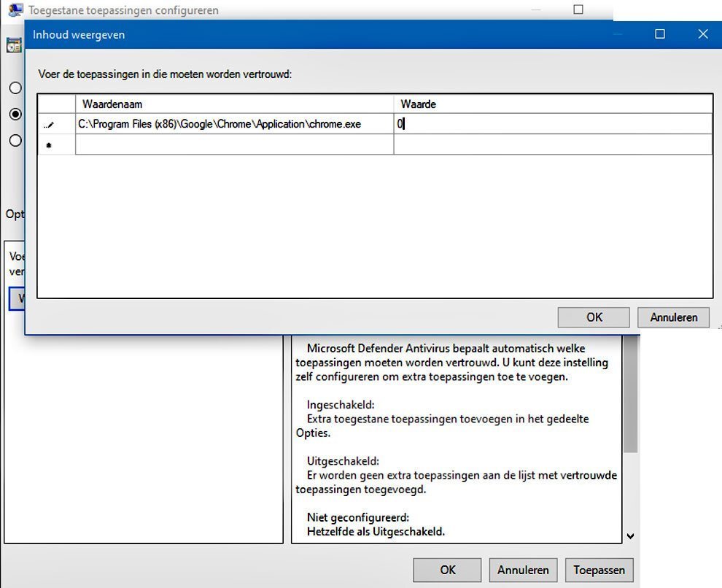Click the Toepassen button
The image size is (722, 588).
(599, 570)
